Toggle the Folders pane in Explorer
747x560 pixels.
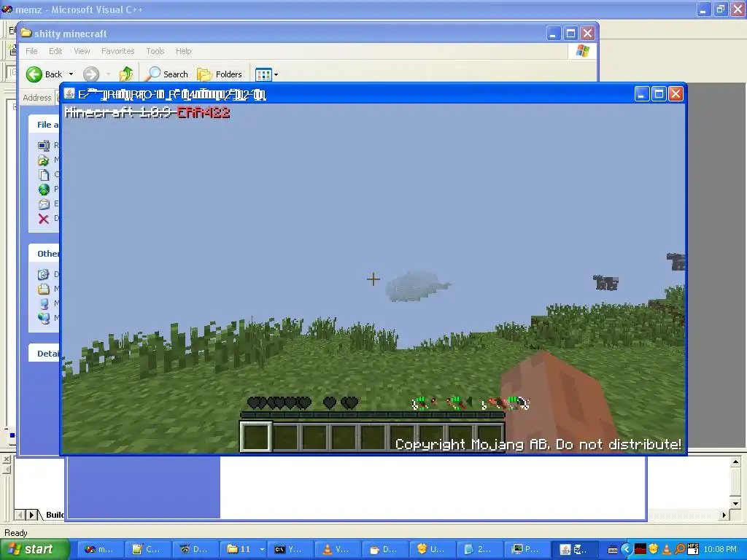(220, 74)
